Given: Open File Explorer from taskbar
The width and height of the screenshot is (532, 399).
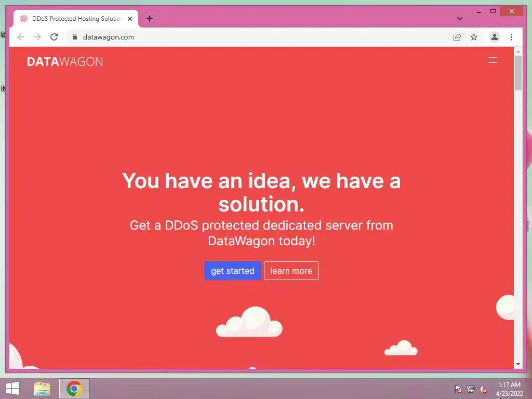Looking at the screenshot, I should tap(42, 389).
